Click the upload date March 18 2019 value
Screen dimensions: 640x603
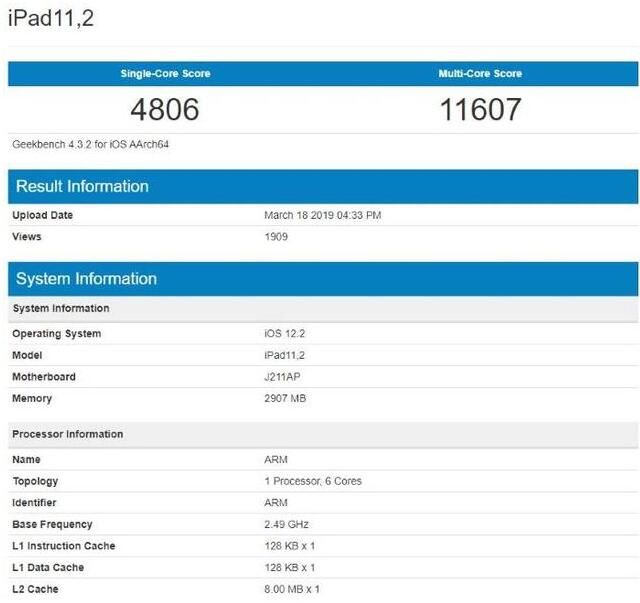tap(322, 215)
